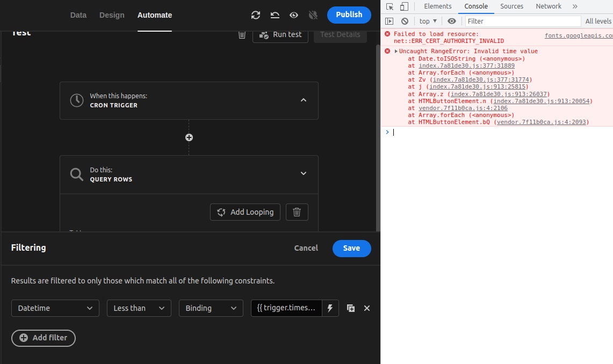Switch to the Network tab in DevTools
This screenshot has height=364, width=613.
pos(548,6)
